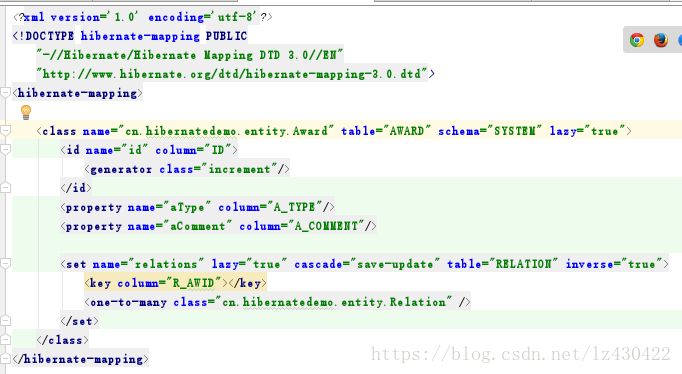Click the one-to-many tag name
The height and width of the screenshot is (374, 682).
click(128, 302)
